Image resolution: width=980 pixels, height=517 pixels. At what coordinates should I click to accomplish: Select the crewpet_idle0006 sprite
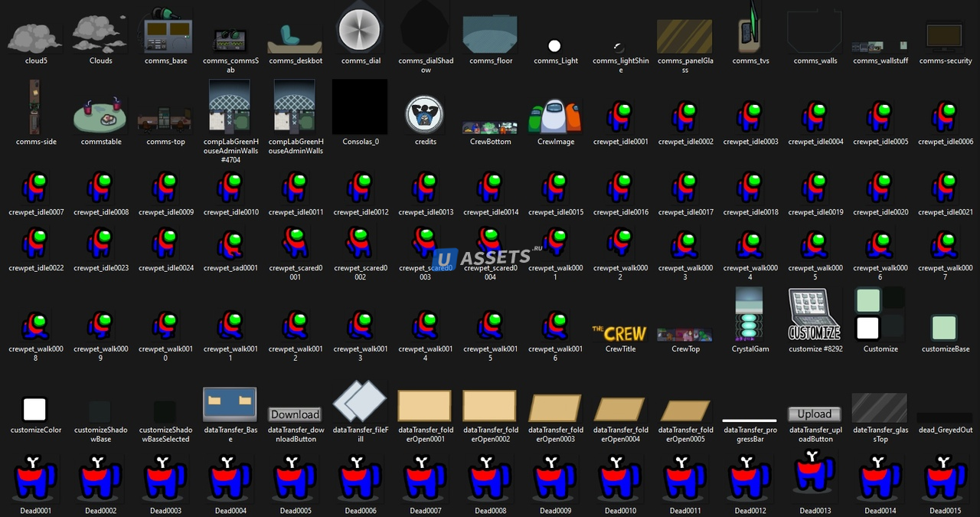945,116
